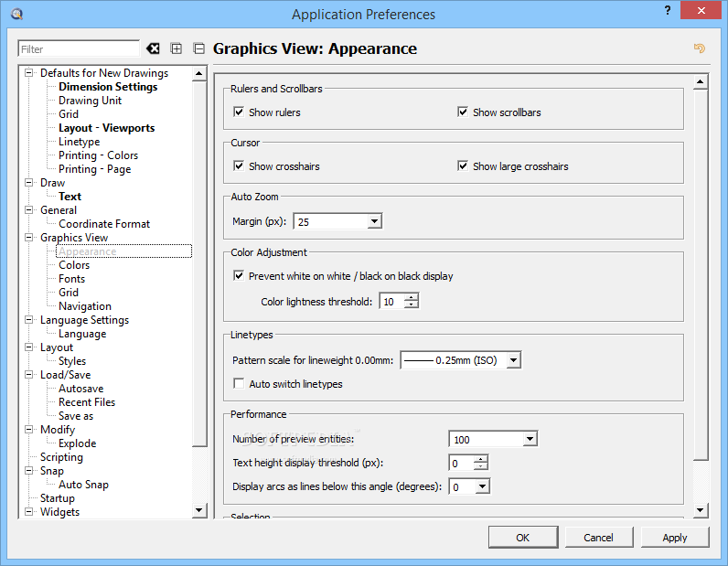Click the Apply button
The height and width of the screenshot is (566, 728).
coord(675,538)
